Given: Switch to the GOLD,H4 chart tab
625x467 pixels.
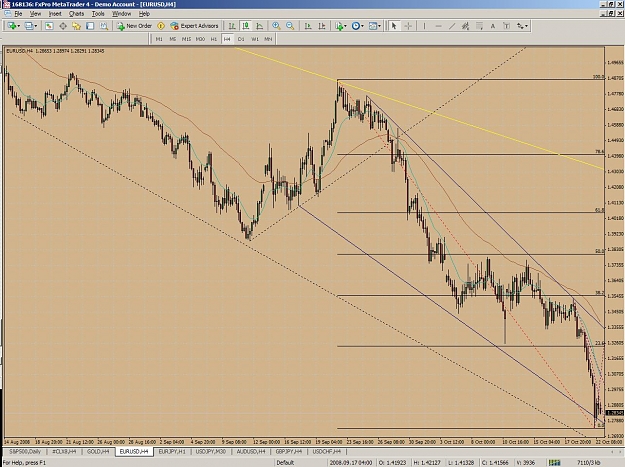Looking at the screenshot, I should (x=98, y=451).
